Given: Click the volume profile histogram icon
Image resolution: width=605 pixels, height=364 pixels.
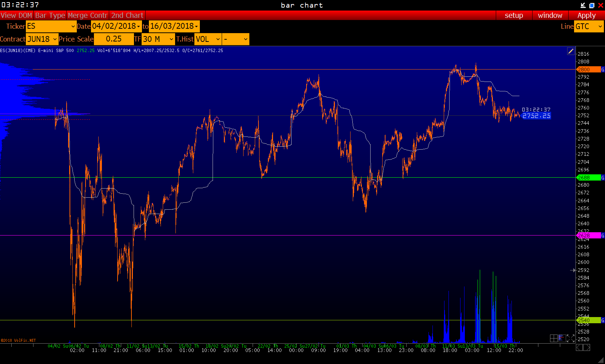Looking at the screenshot, I should pos(562,339).
